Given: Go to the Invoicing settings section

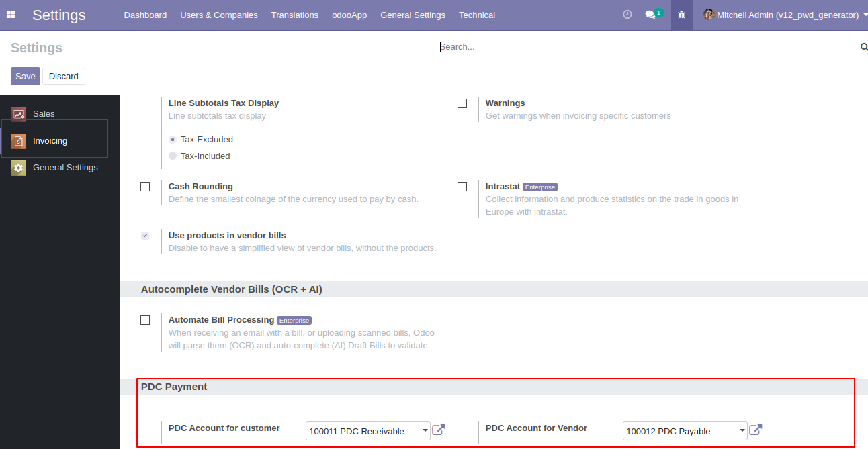Looking at the screenshot, I should [60, 141].
